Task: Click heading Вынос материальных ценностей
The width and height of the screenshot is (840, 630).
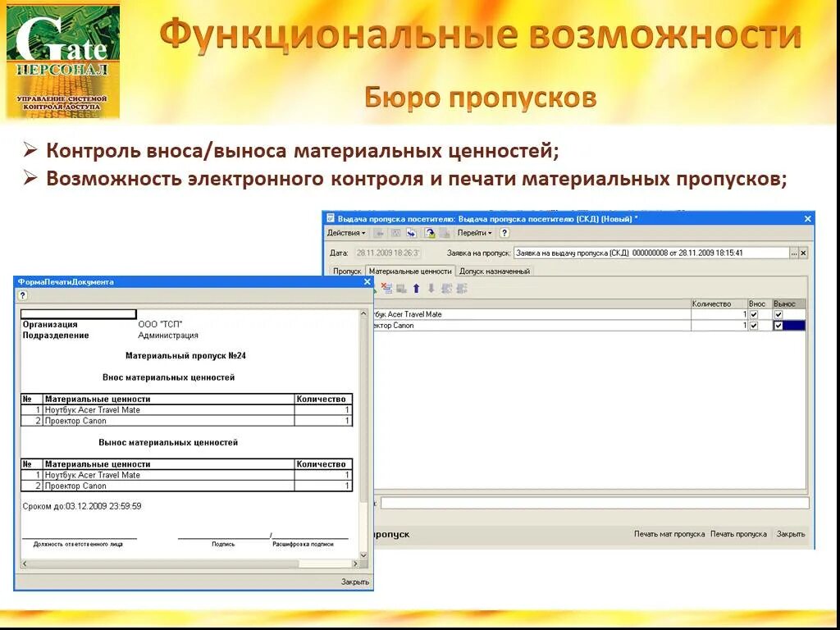Action: coord(168,443)
